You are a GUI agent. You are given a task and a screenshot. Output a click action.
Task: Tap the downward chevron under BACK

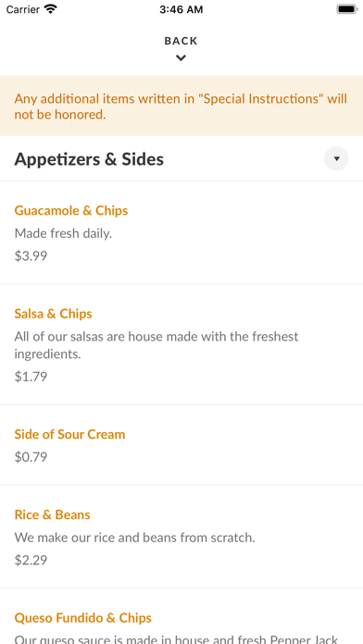coord(181,58)
